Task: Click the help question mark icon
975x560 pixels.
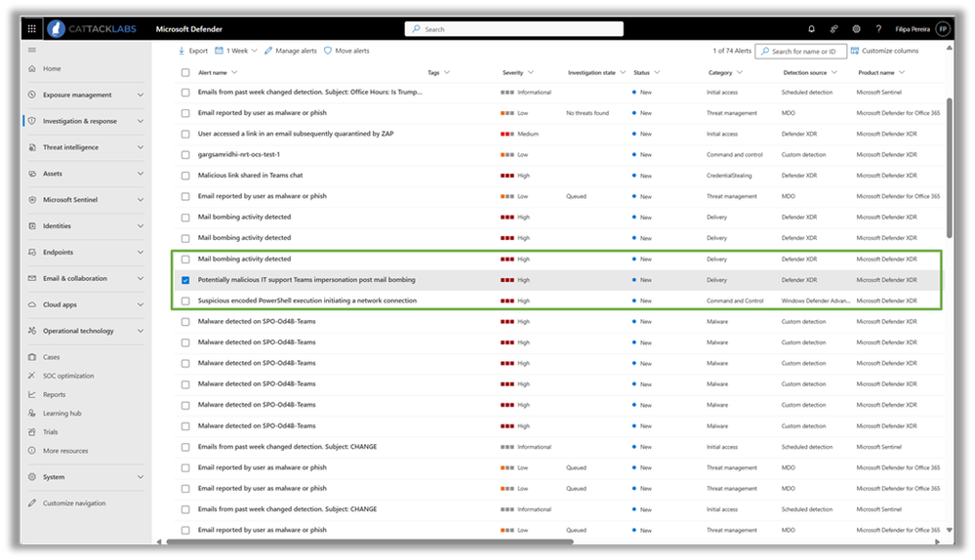Action: tap(878, 28)
